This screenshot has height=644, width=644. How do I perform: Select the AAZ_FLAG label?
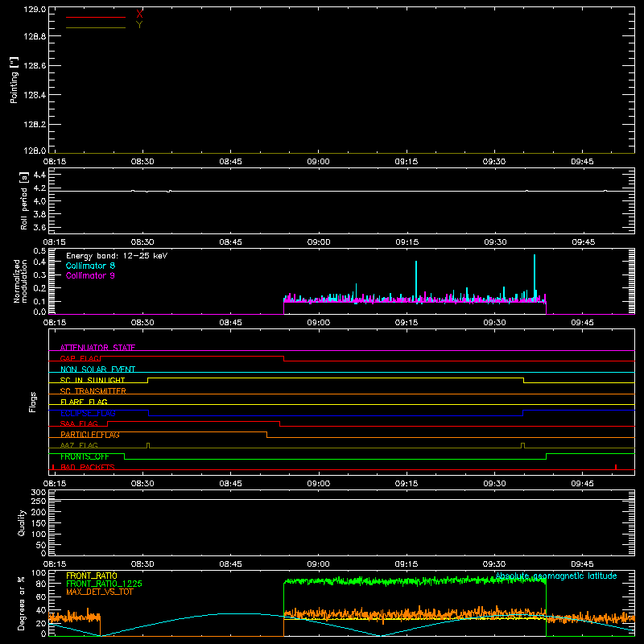[79, 445]
